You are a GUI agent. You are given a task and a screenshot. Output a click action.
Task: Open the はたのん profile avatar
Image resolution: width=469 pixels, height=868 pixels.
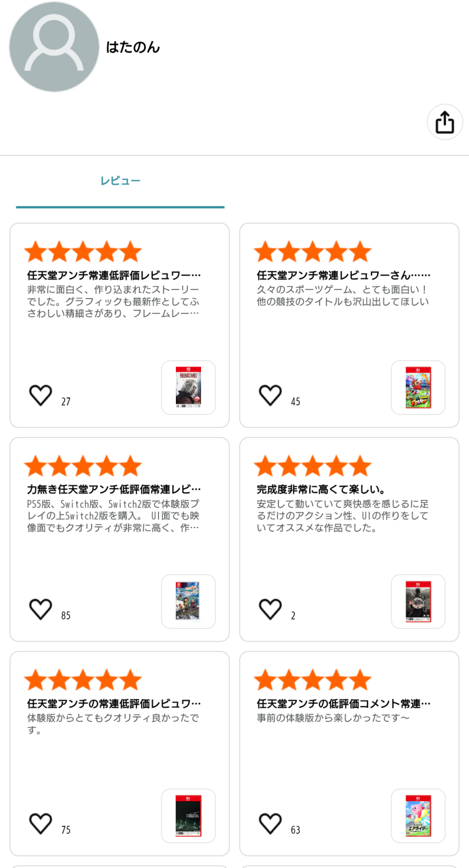coord(54,47)
